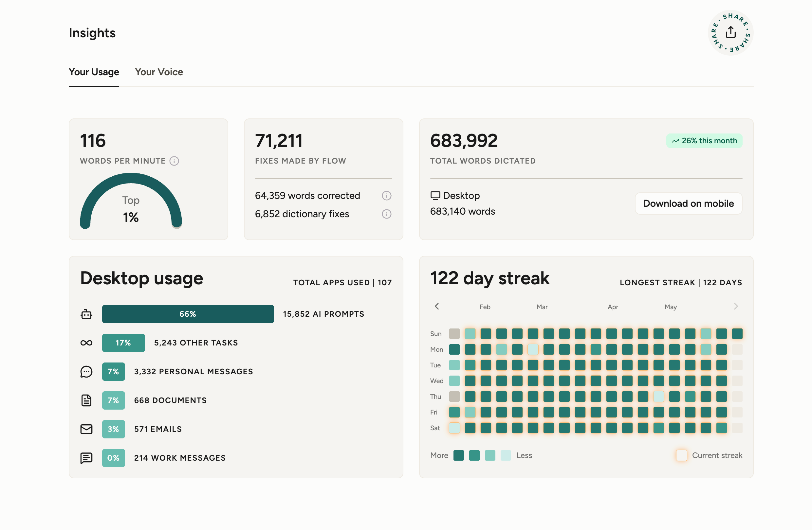The height and width of the screenshot is (530, 812).
Task: Click the 0% work messages bar
Action: (113, 458)
